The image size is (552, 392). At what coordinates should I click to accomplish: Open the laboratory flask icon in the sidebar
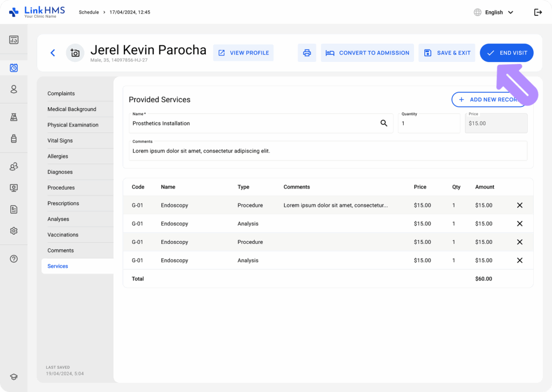tap(13, 117)
